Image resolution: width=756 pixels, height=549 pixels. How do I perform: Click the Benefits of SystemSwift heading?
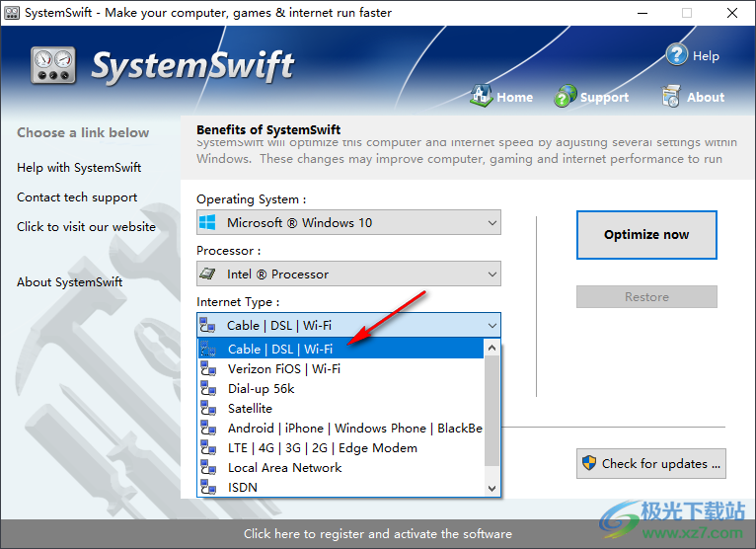pos(268,129)
